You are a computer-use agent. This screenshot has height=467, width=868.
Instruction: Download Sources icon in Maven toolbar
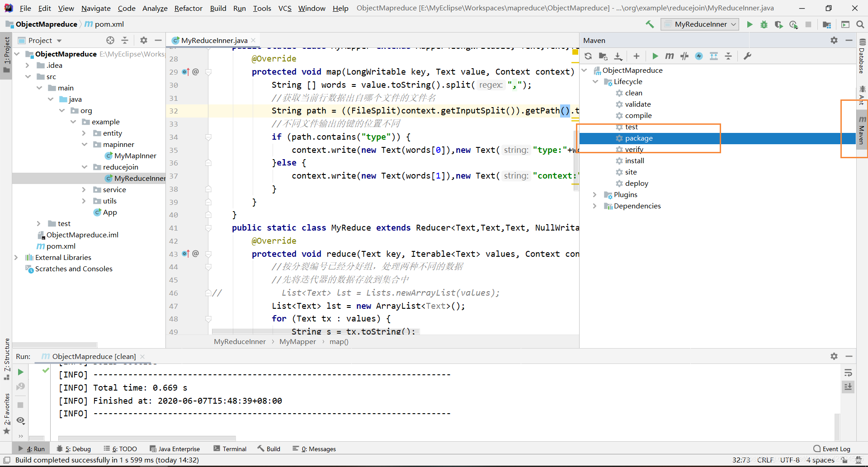(618, 56)
